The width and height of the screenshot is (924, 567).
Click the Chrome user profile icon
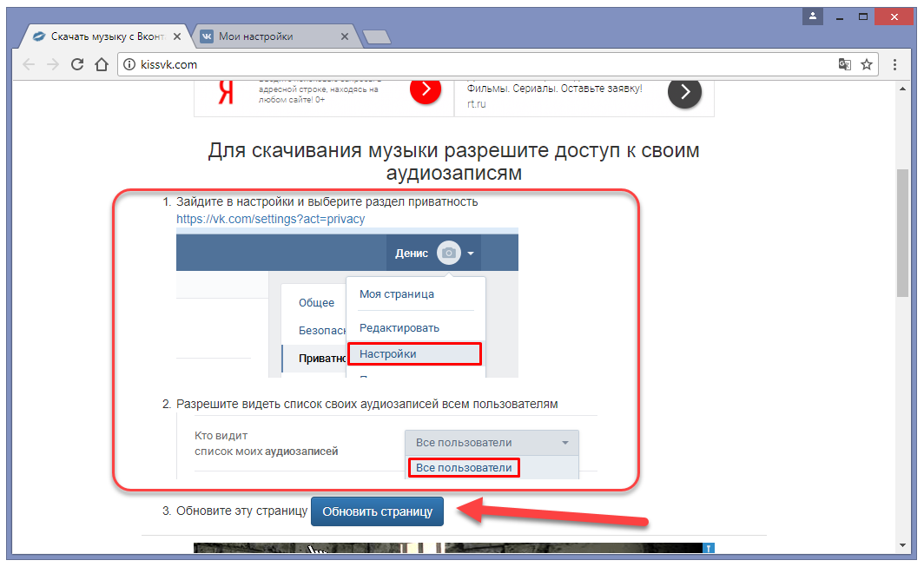pyautogui.click(x=813, y=16)
